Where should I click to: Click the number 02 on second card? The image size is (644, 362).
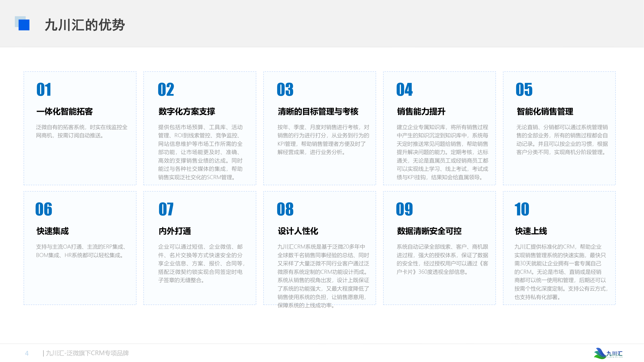pyautogui.click(x=166, y=89)
